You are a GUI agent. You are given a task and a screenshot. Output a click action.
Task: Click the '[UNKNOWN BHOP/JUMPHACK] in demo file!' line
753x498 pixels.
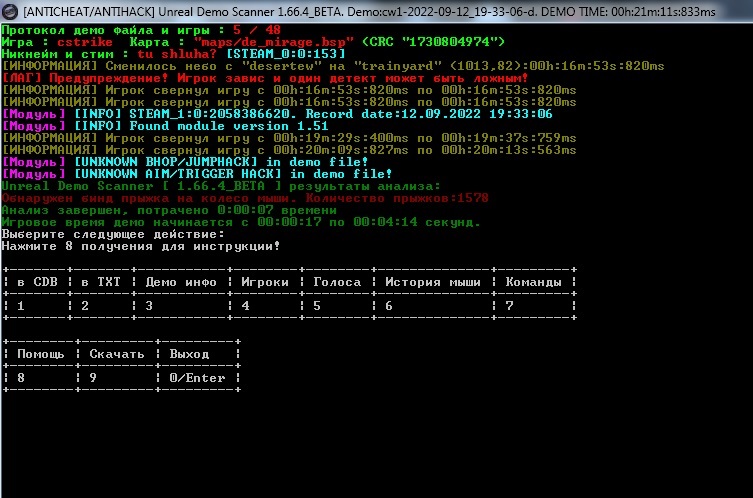(185, 162)
